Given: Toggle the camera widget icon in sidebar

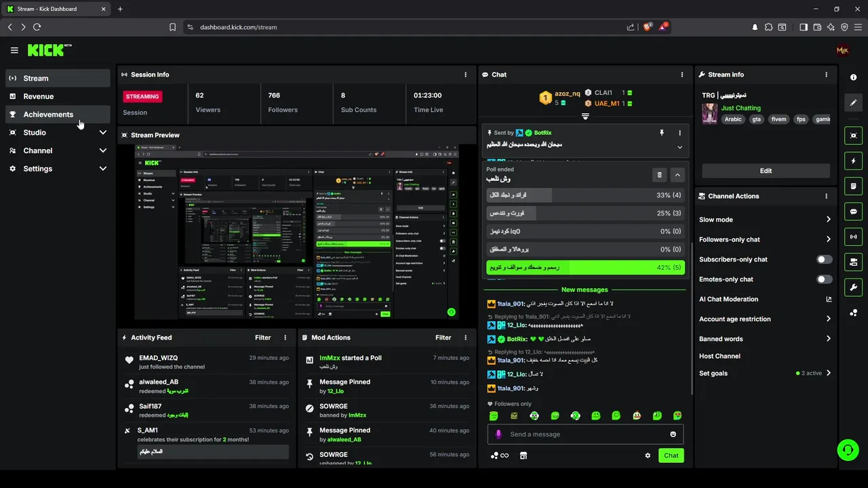Looking at the screenshot, I should pos(853,262).
